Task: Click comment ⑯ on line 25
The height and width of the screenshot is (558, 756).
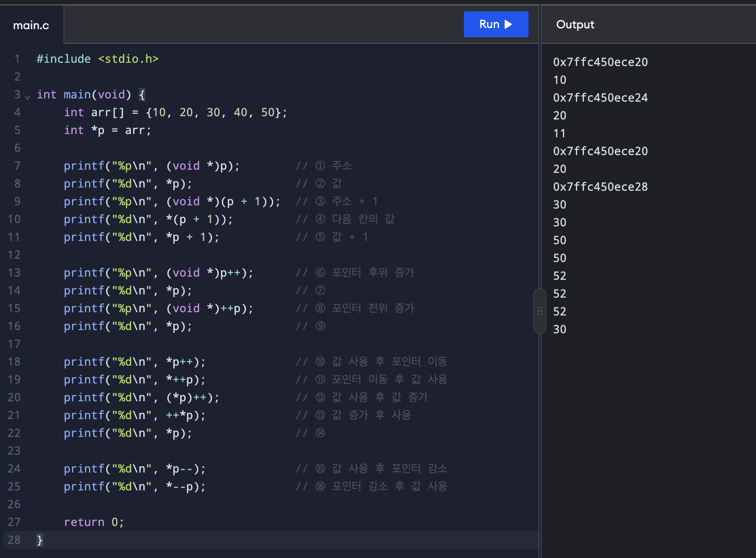Action: tap(372, 486)
